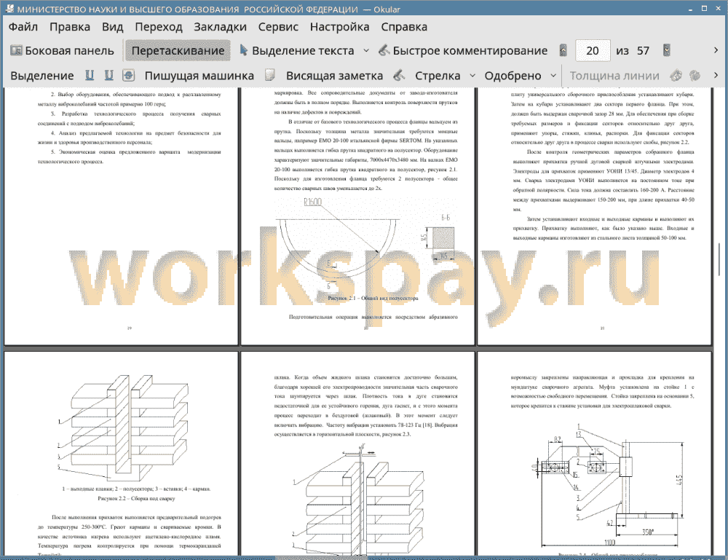
Task: Click the Okular app icon in title bar
Action: (x=9, y=9)
